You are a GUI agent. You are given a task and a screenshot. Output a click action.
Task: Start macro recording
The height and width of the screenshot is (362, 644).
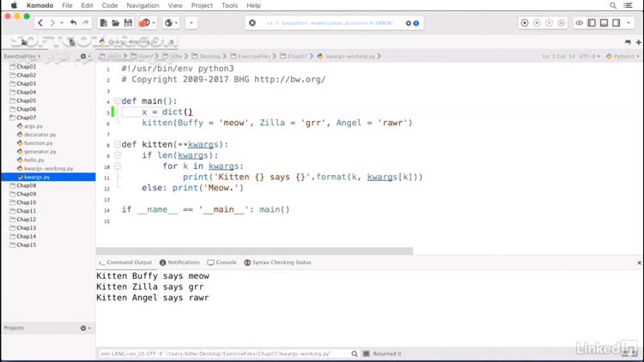tap(525, 23)
